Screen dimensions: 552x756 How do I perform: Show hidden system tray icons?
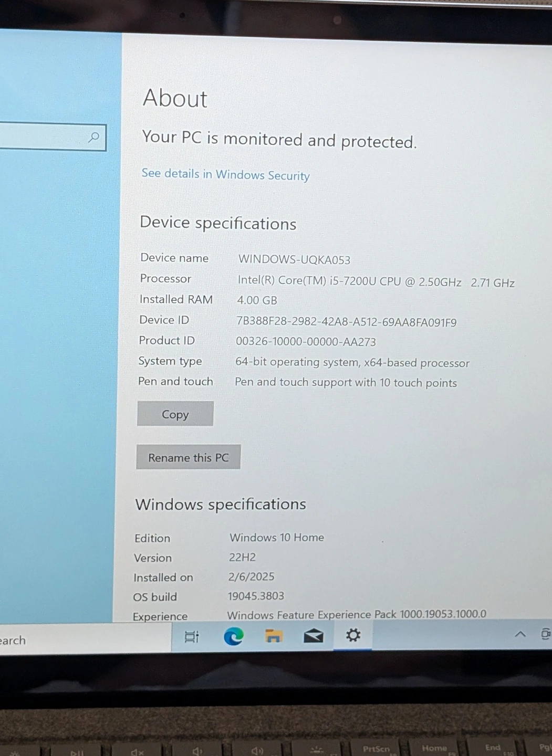click(520, 634)
